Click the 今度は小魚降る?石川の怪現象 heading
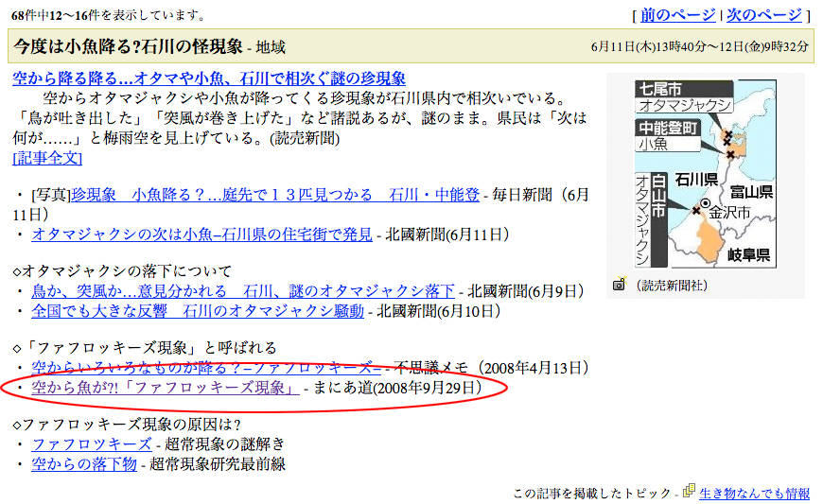 pos(128,45)
